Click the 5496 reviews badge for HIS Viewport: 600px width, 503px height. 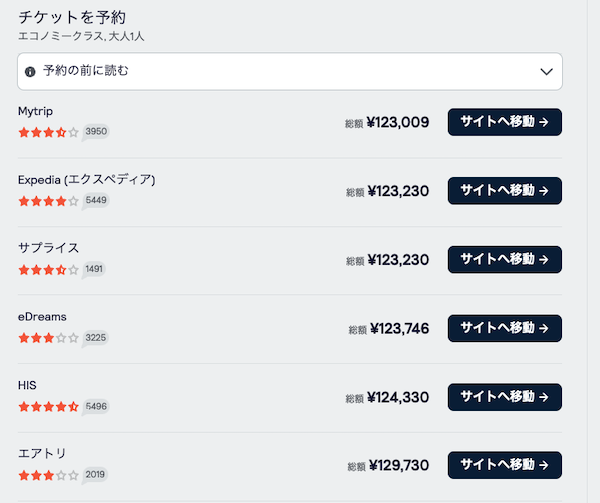(x=96, y=407)
